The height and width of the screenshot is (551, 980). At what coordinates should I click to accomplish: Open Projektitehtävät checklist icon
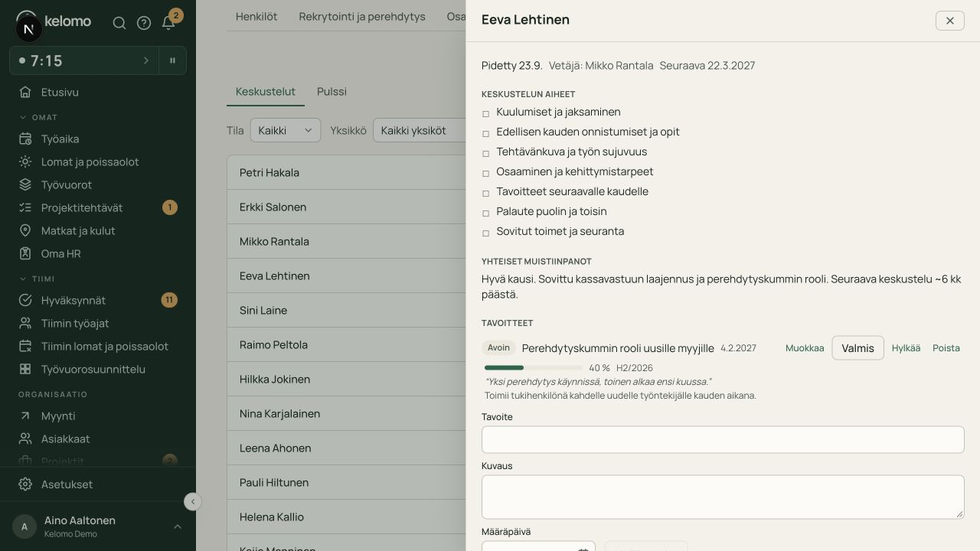pos(25,207)
